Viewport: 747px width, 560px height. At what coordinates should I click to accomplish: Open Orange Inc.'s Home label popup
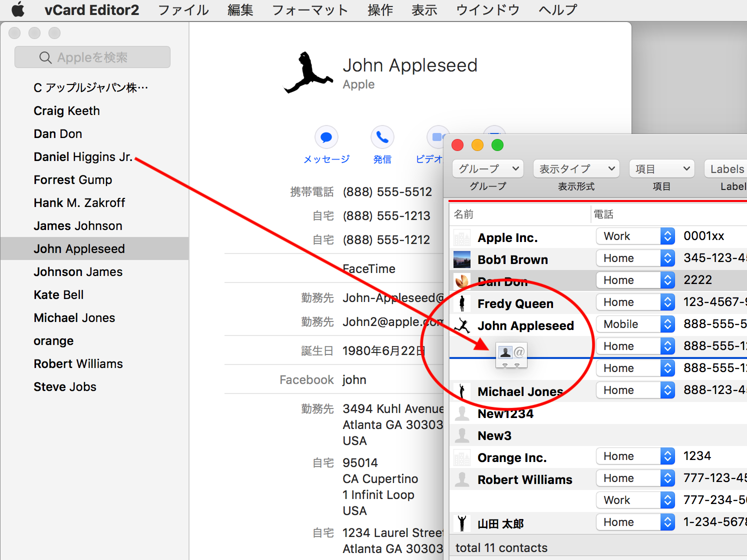635,456
